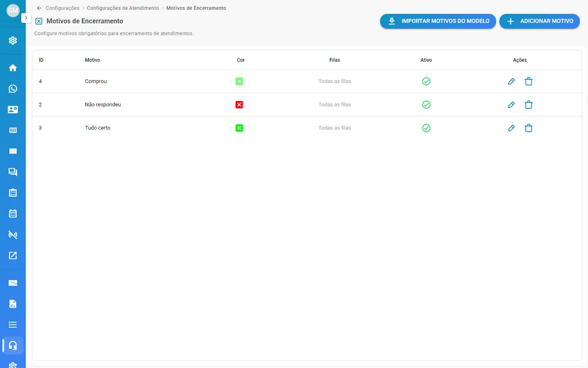Open the dashboard tiles icon in sidebar
The image size is (588, 368).
[13, 283]
